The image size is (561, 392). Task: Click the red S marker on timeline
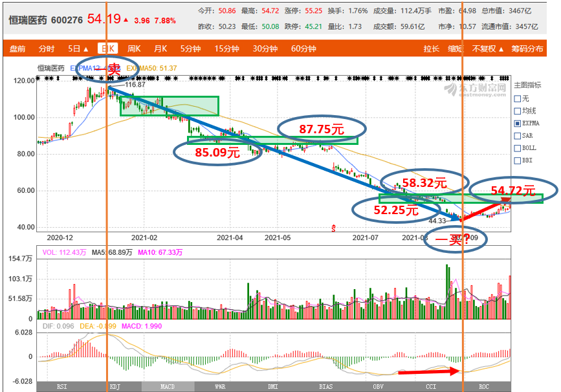(x=333, y=228)
